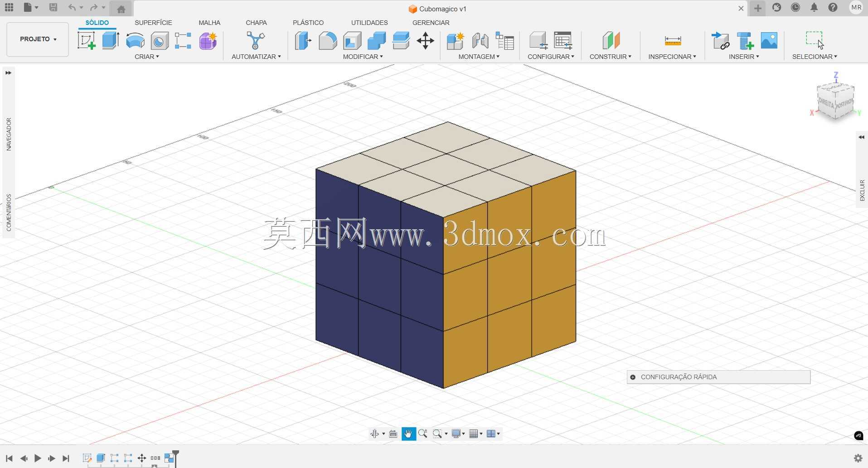The height and width of the screenshot is (468, 868).
Task: Expand the MODIFICAR menu
Action: 363,57
